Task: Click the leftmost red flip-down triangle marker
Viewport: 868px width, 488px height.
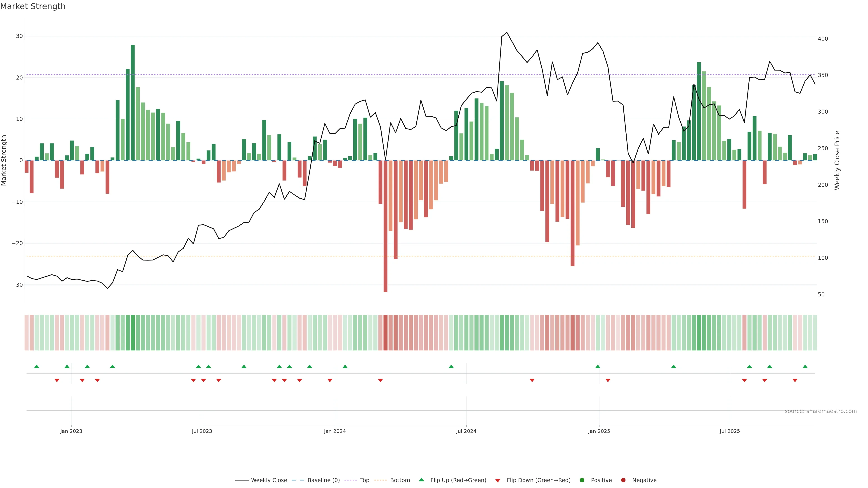Action: (x=57, y=380)
